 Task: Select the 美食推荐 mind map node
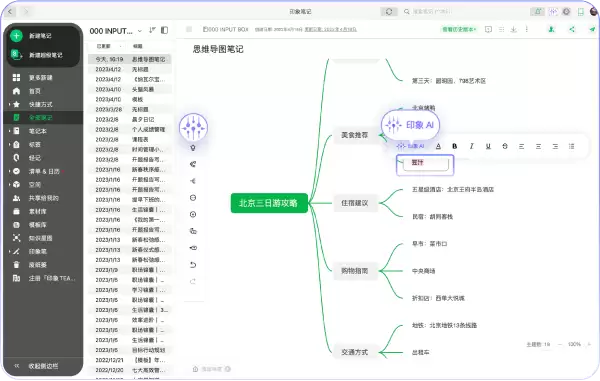(355, 135)
